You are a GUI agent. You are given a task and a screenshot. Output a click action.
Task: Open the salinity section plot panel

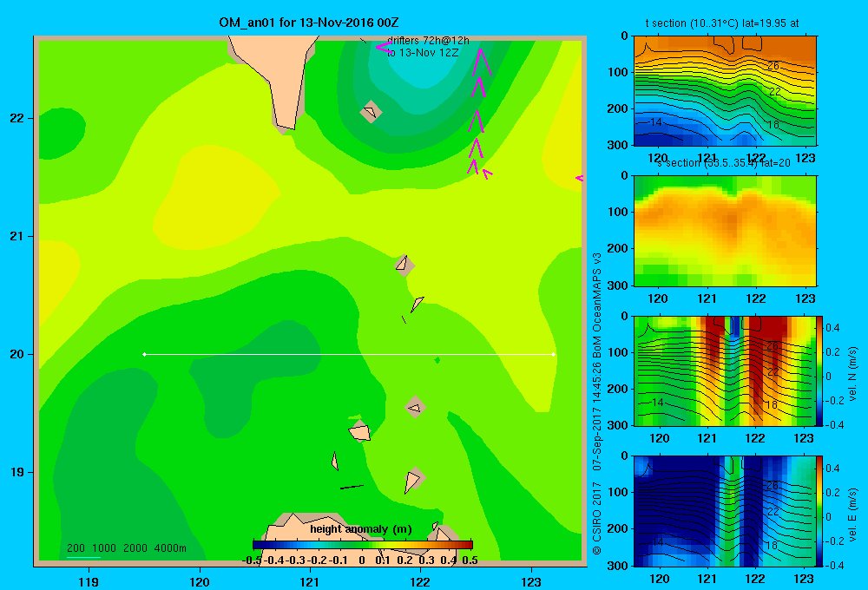click(x=725, y=231)
